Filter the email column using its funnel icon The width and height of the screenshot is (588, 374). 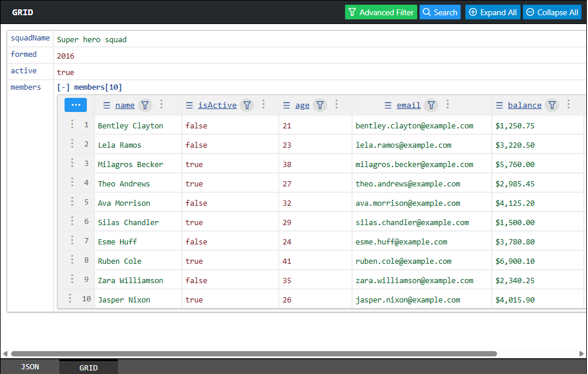point(431,105)
